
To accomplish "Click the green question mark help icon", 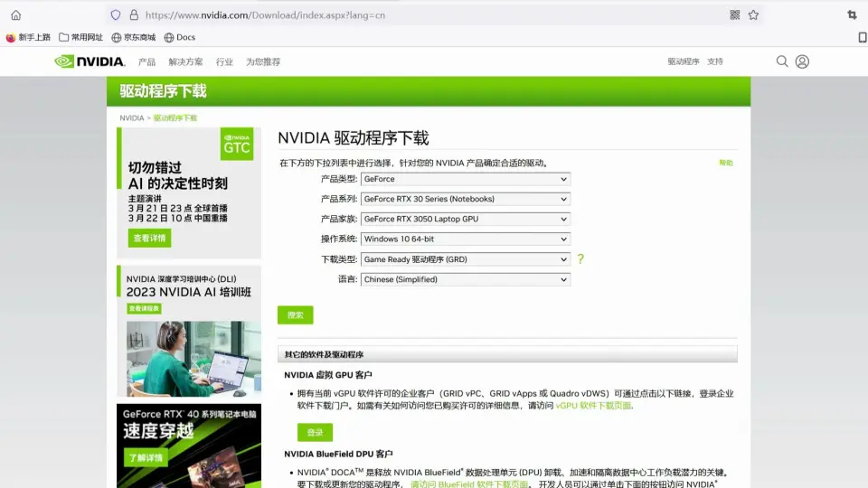I will (x=580, y=259).
